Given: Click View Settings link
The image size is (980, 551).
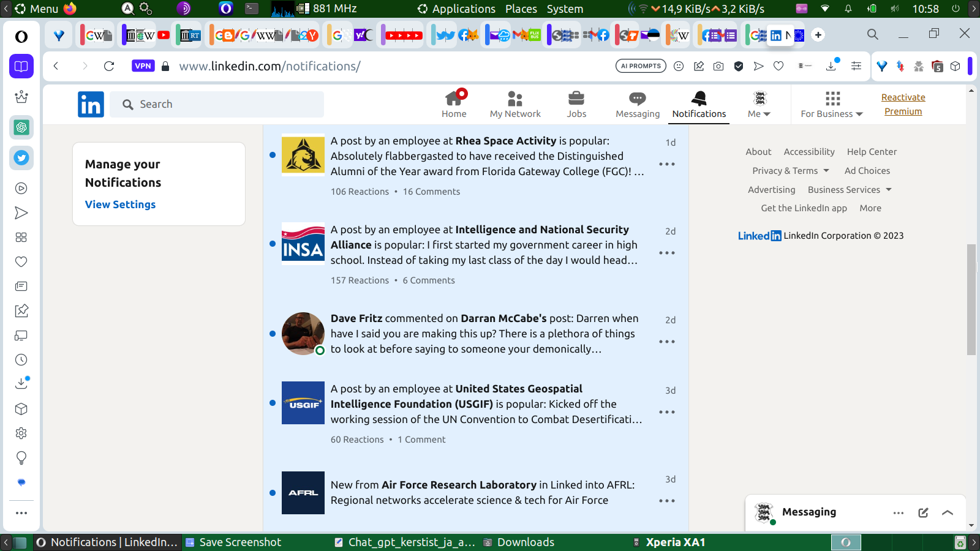Looking at the screenshot, I should click(x=120, y=204).
